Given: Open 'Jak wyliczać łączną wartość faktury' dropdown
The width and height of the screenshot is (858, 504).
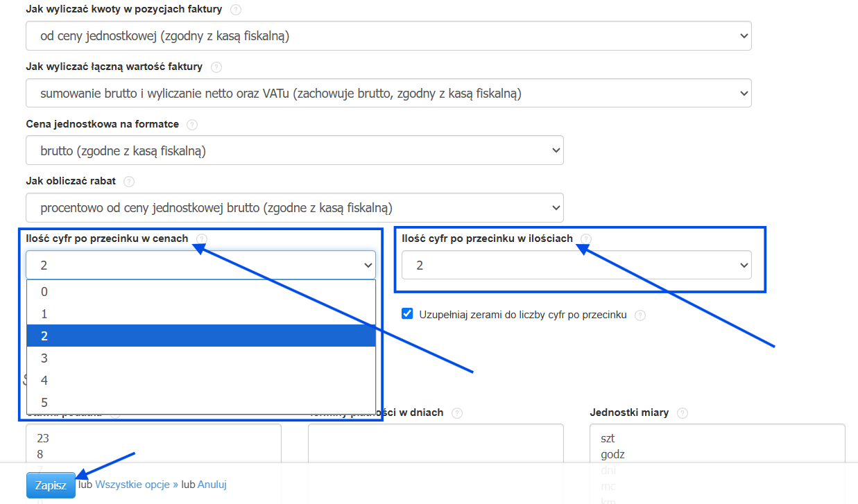Looking at the screenshot, I should pyautogui.click(x=388, y=93).
